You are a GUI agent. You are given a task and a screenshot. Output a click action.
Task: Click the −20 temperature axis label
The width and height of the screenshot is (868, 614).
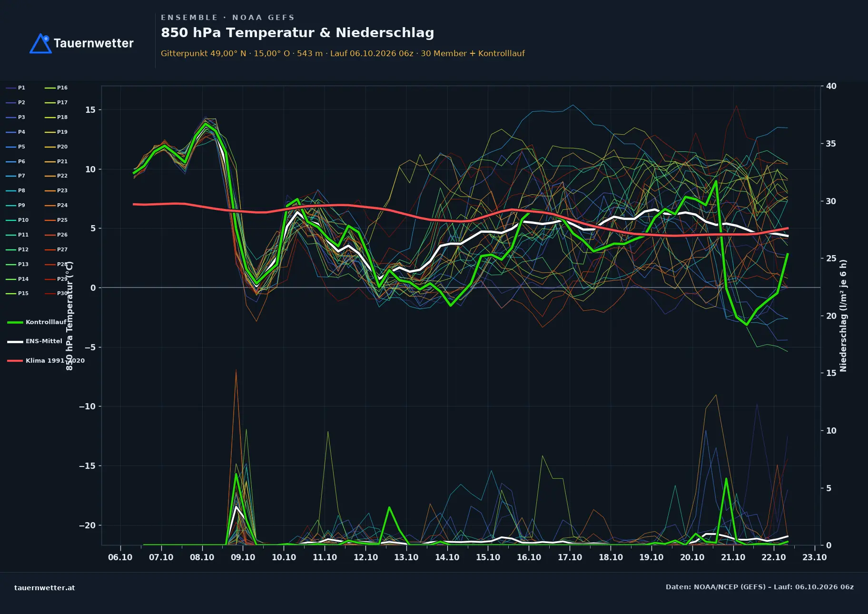coord(87,525)
